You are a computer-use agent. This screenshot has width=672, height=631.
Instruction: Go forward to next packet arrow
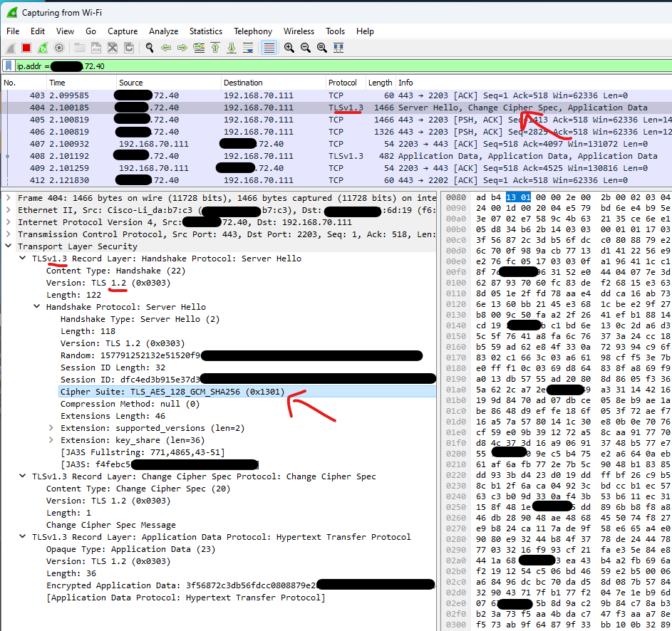click(x=182, y=48)
